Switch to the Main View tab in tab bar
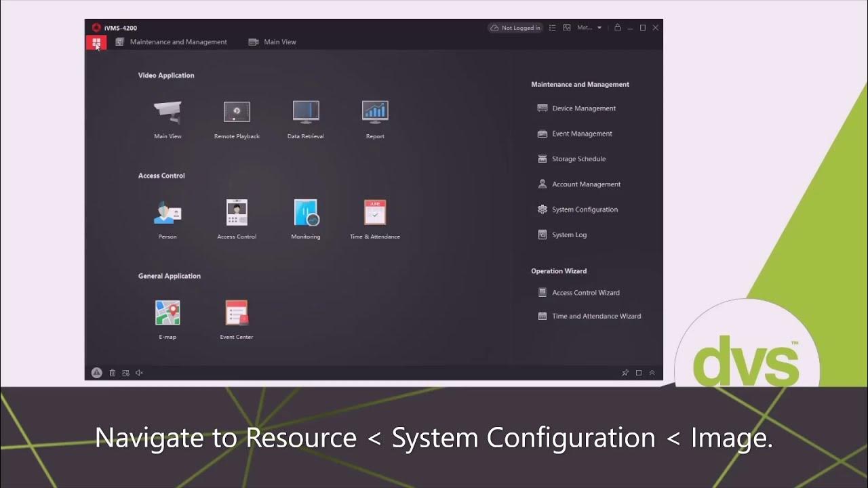The image size is (868, 488). (272, 42)
